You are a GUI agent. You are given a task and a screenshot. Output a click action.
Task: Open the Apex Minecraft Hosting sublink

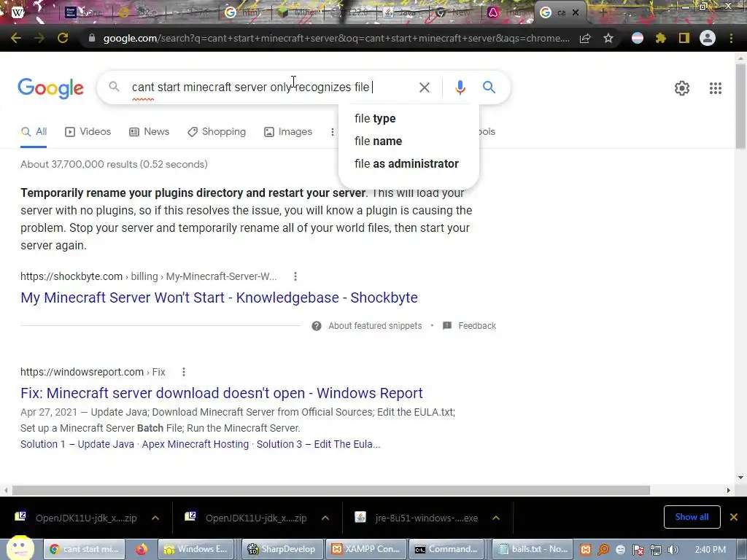click(196, 444)
